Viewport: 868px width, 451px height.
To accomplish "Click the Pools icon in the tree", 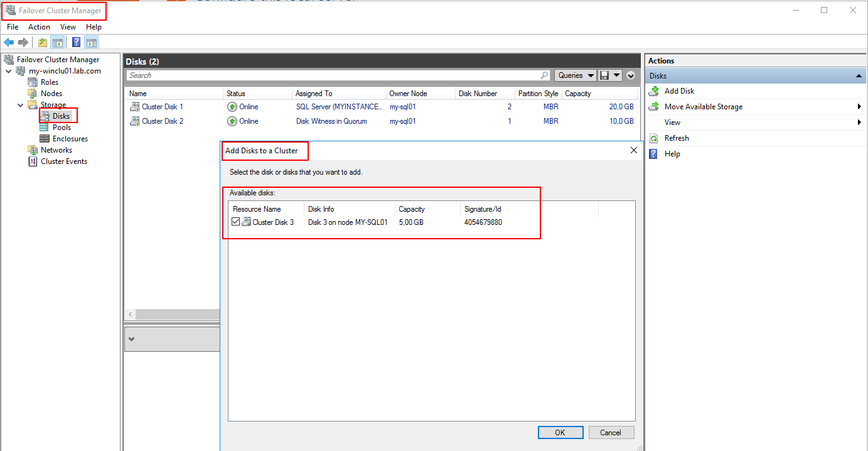I will pyautogui.click(x=45, y=128).
